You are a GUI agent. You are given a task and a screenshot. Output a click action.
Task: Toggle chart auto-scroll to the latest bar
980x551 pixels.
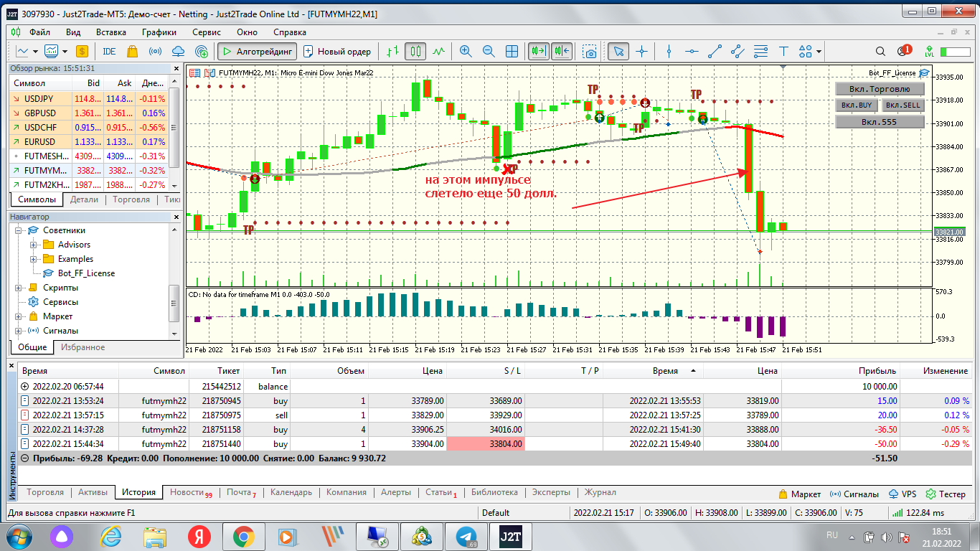point(539,51)
